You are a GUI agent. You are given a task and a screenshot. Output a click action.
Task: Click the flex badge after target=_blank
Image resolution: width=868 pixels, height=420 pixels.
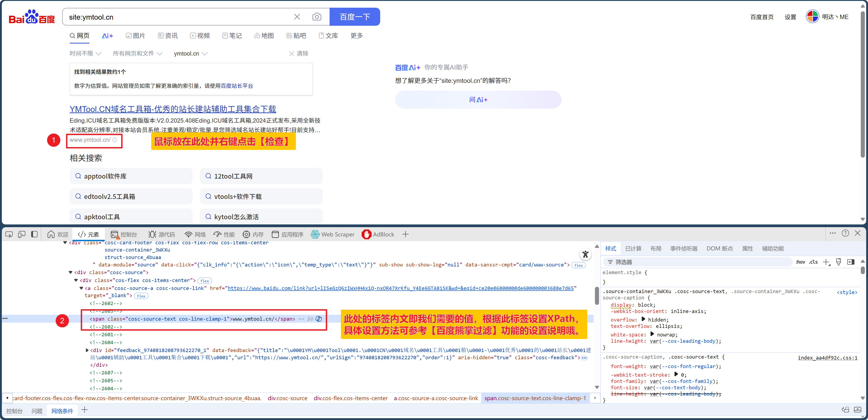pos(141,296)
